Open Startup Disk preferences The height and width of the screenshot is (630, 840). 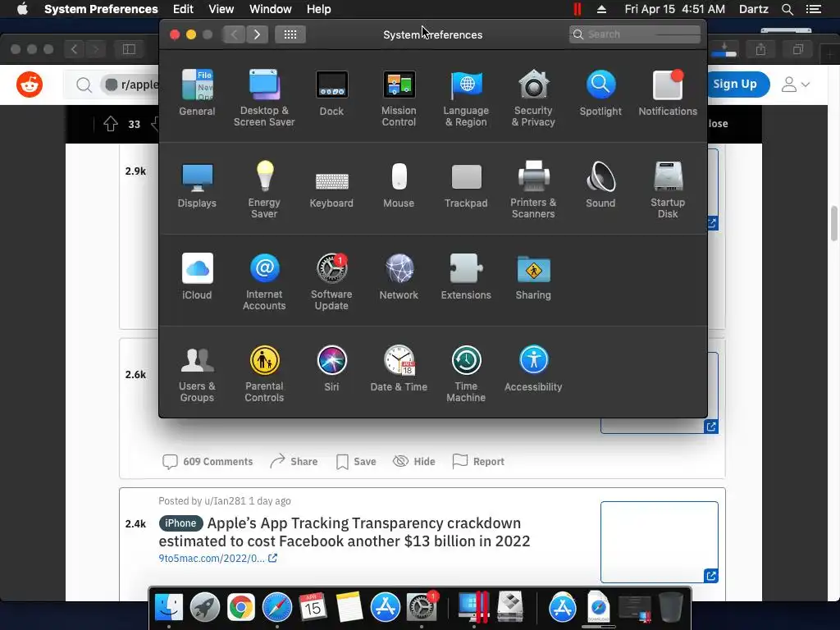coord(668,189)
